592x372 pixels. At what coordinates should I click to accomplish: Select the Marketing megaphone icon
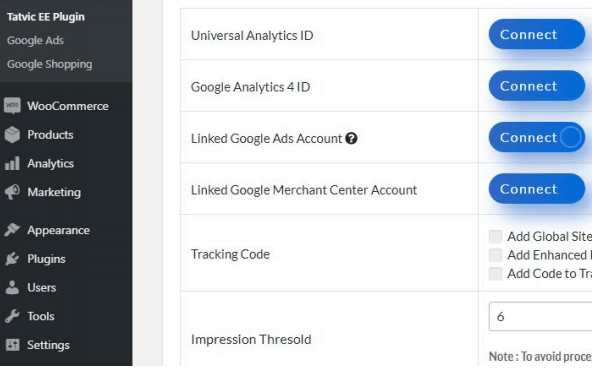point(12,192)
